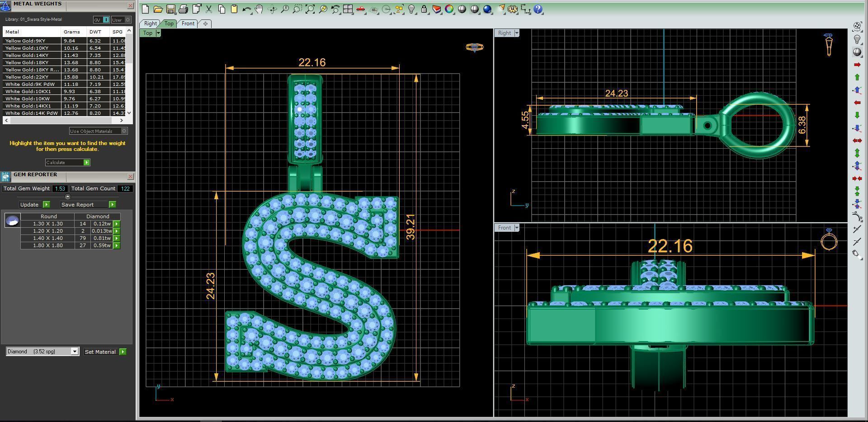Open the Right viewport title dropdown
The width and height of the screenshot is (868, 422).
tap(517, 33)
